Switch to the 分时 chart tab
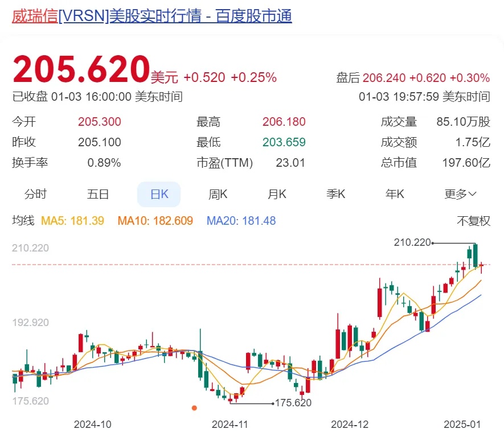 [x=36, y=194]
